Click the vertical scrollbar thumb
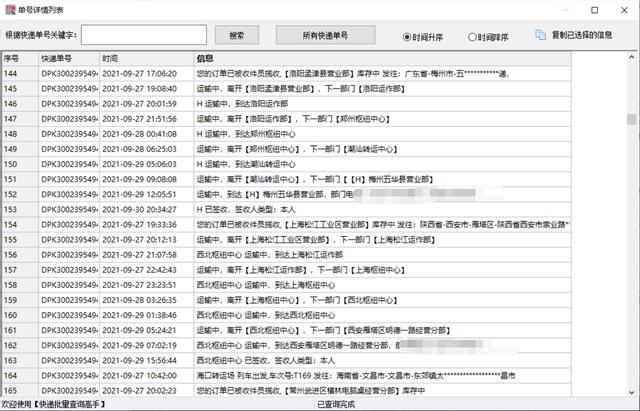The height and width of the screenshot is (411, 640). tap(631, 119)
